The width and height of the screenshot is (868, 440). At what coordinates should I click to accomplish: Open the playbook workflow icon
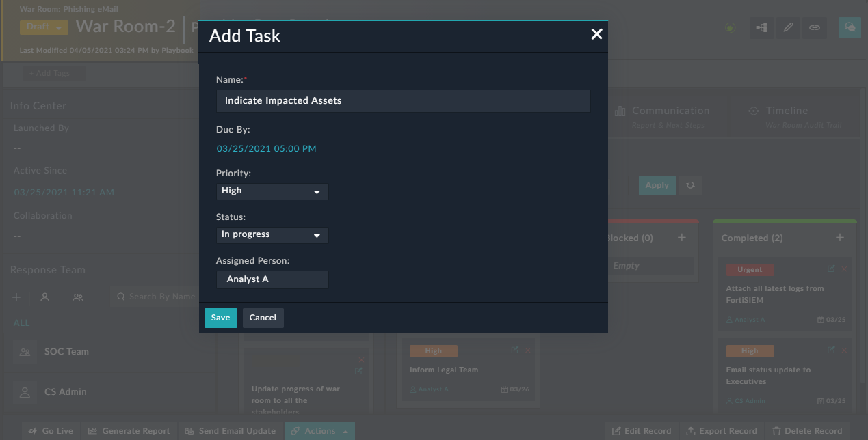tap(761, 28)
